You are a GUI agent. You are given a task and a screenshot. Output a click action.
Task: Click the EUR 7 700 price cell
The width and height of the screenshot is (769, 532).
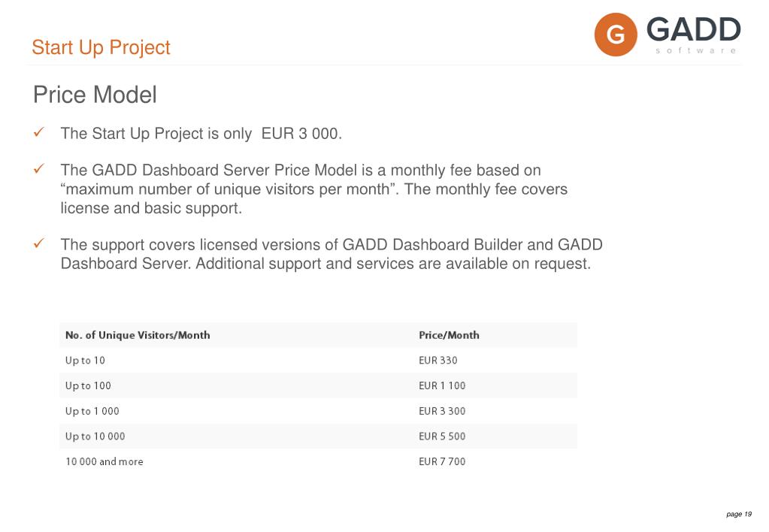[x=442, y=462]
